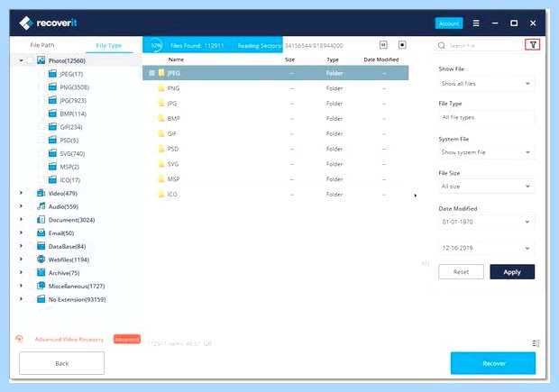Focus the Search file input

[481, 46]
